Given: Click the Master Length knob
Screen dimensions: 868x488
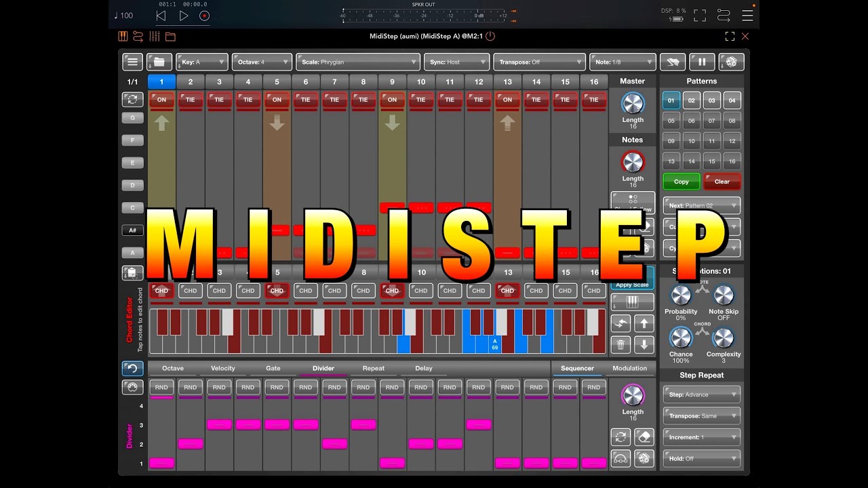Looking at the screenshot, I should (x=633, y=103).
